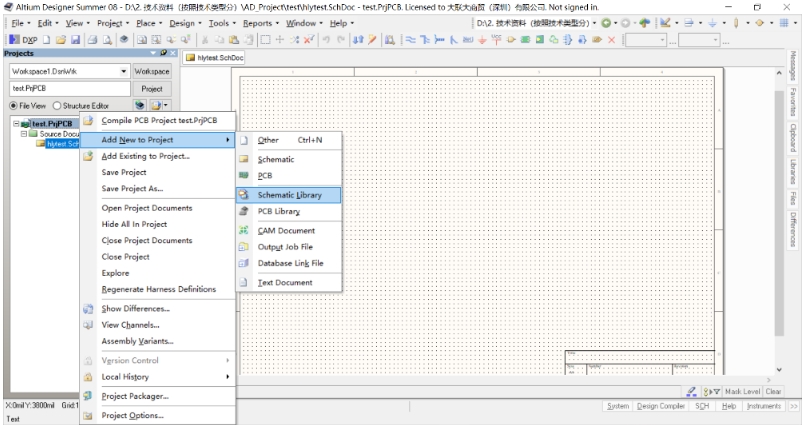Place a VCC power port
The image size is (804, 425).
[496, 39]
